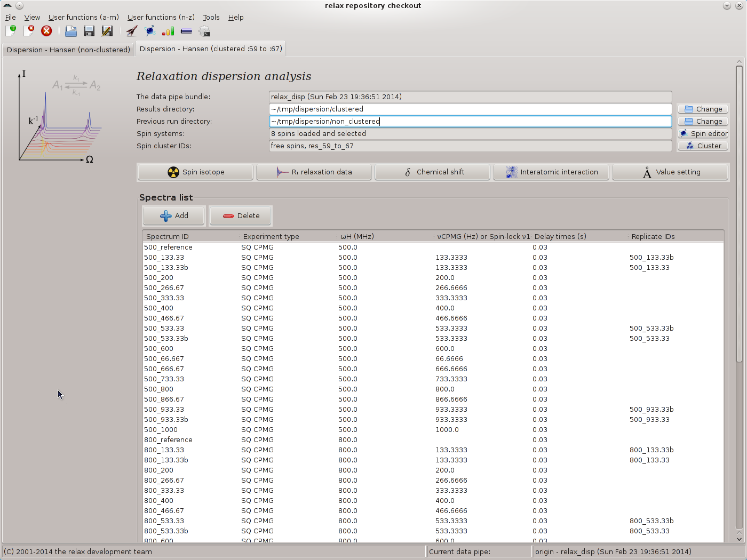Click the vertical scrollbar down arrow
Viewport: 747px width, 560px height.
[x=739, y=539]
